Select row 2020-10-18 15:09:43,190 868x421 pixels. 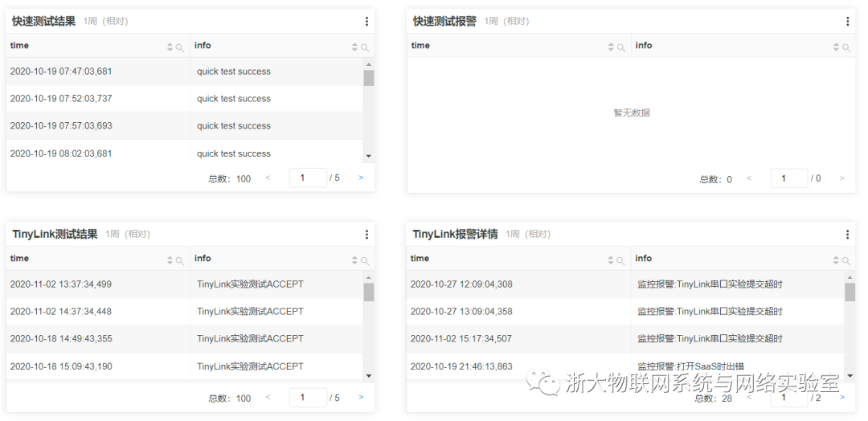[x=184, y=366]
